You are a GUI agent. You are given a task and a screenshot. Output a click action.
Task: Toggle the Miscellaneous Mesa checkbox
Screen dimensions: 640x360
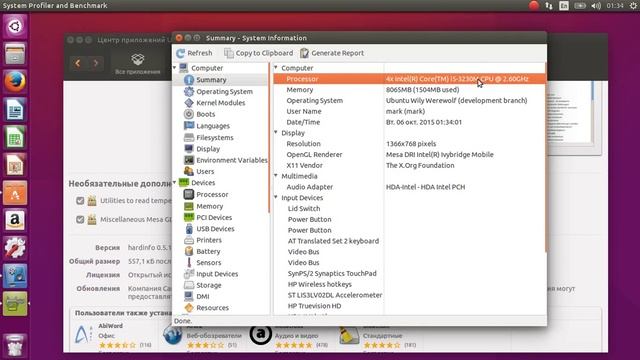(80, 219)
